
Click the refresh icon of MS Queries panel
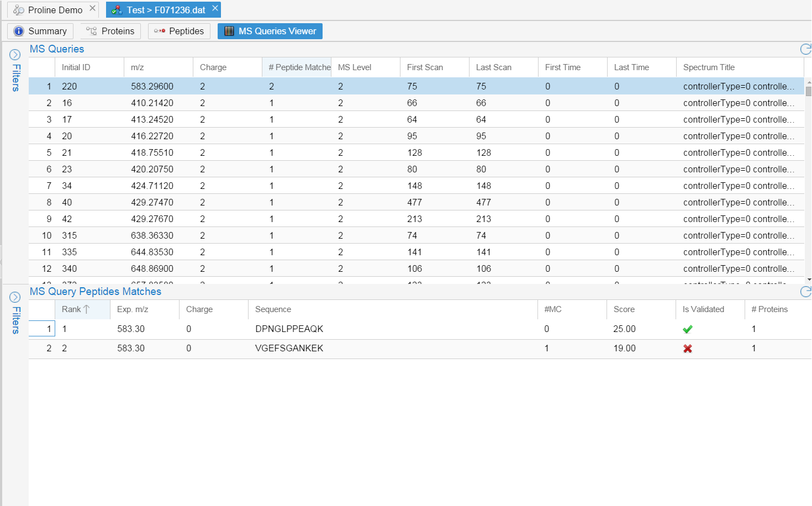click(x=805, y=49)
